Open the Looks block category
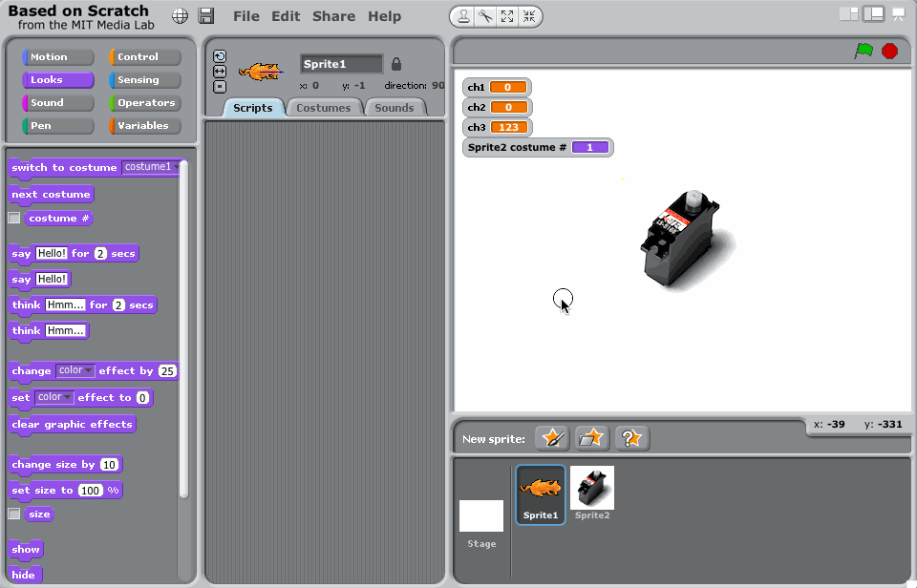The width and height of the screenshot is (917, 588). click(58, 79)
